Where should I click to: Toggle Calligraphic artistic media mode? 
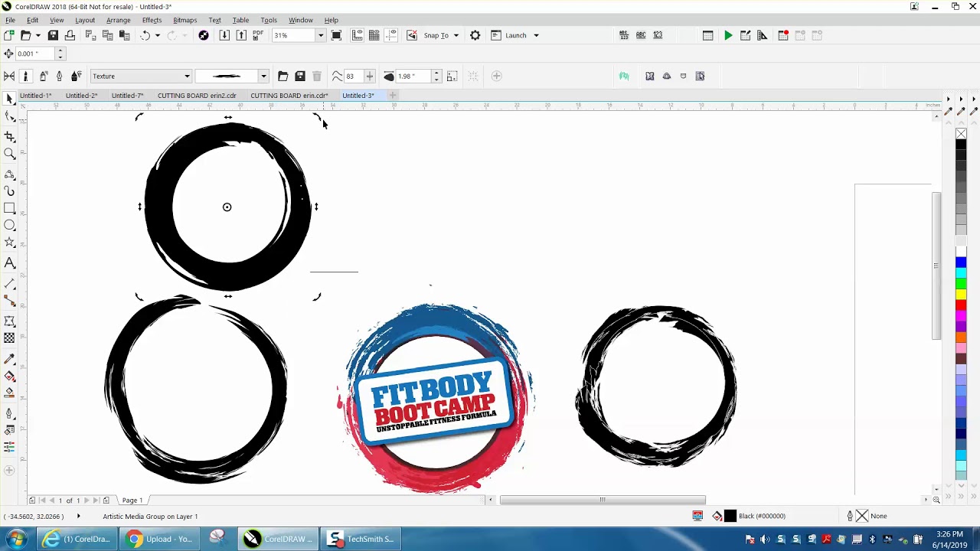tap(59, 76)
